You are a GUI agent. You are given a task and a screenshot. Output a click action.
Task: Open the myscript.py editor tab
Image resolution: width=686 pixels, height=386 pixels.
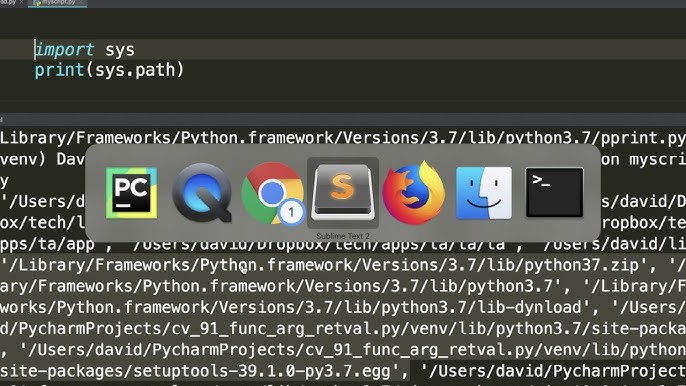click(57, 3)
